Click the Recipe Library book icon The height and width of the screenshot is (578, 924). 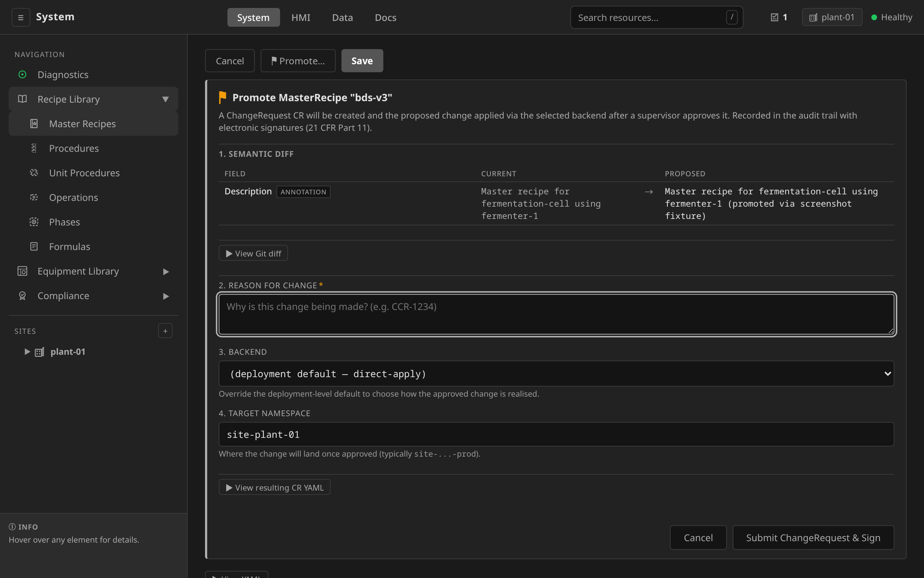[x=22, y=99]
